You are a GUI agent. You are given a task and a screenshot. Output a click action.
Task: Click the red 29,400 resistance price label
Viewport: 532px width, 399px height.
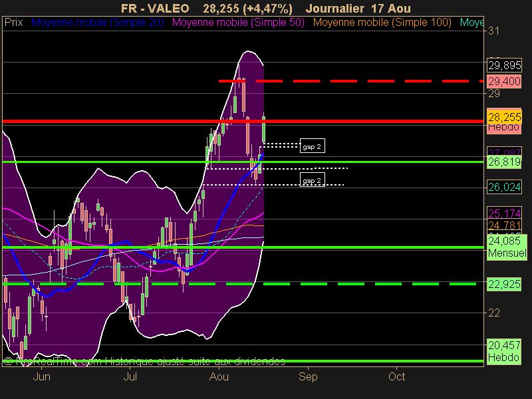[504, 81]
